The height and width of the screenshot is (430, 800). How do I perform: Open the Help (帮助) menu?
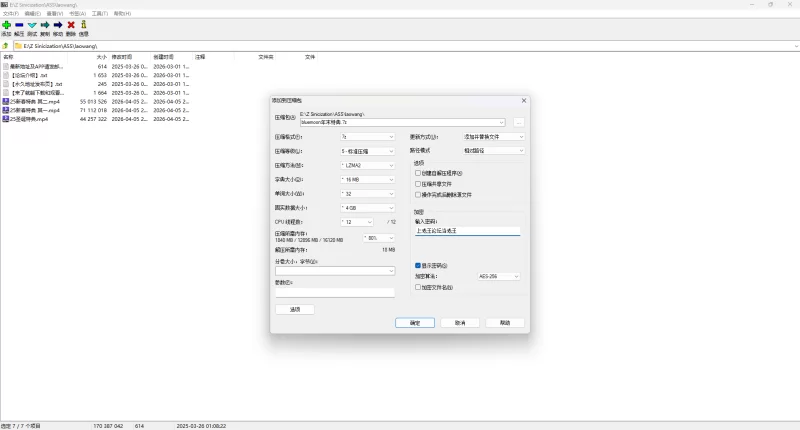coord(122,14)
